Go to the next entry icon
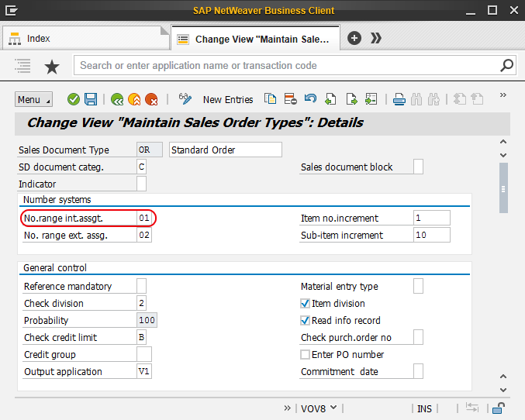 pyautogui.click(x=351, y=99)
